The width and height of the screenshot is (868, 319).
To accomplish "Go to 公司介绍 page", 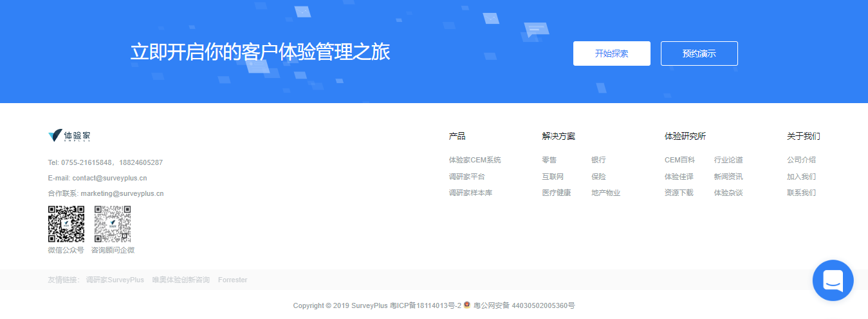I will (801, 160).
